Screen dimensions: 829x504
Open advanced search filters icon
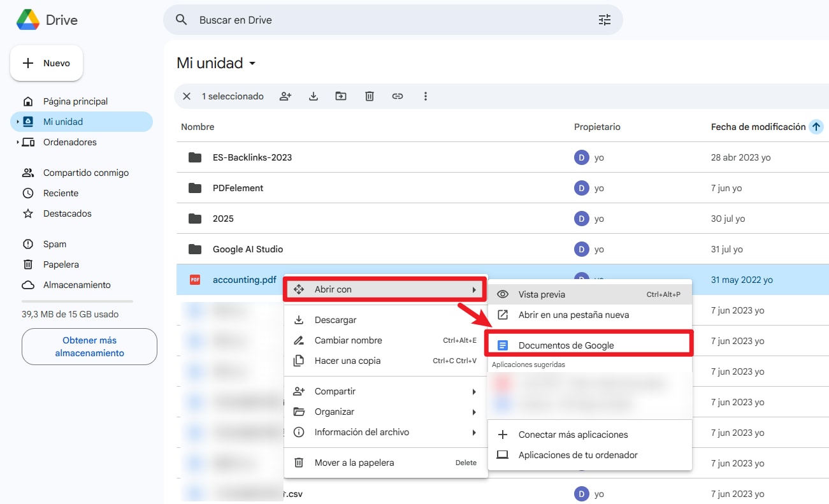point(604,20)
